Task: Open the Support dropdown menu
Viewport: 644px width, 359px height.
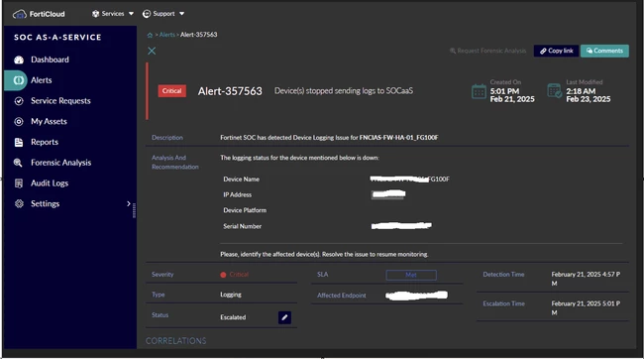Action: (x=163, y=14)
